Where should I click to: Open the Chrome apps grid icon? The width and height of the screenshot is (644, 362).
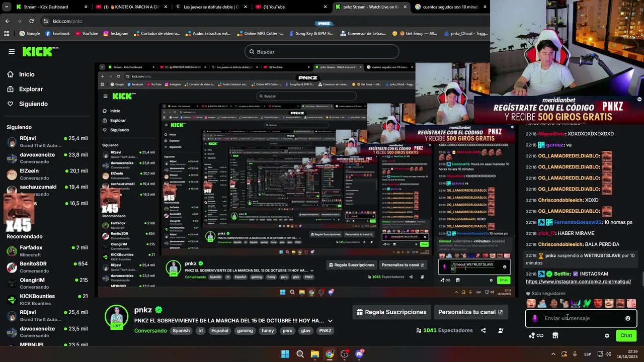(7, 34)
